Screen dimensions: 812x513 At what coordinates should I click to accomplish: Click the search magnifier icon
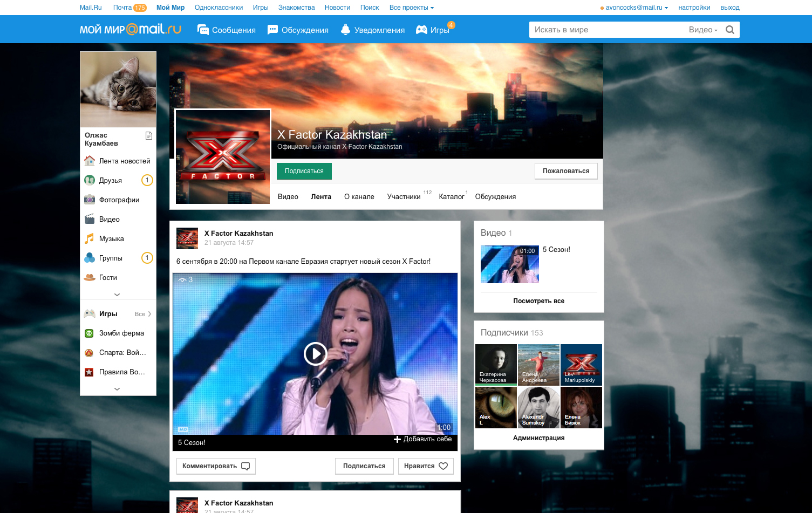tap(730, 30)
